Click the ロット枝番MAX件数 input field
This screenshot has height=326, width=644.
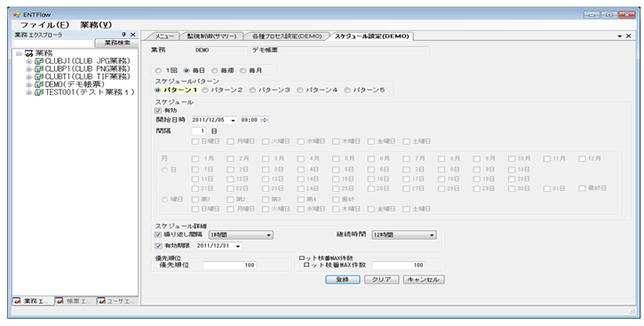[x=399, y=266]
